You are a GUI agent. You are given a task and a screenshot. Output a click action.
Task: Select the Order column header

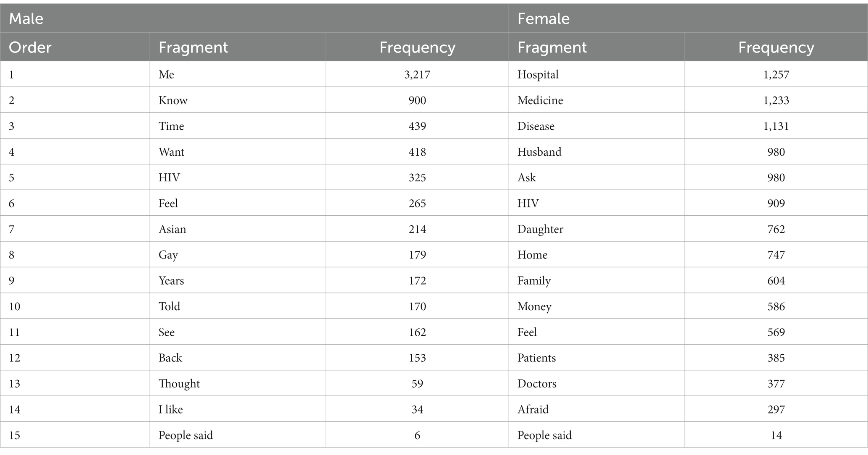pyautogui.click(x=75, y=47)
